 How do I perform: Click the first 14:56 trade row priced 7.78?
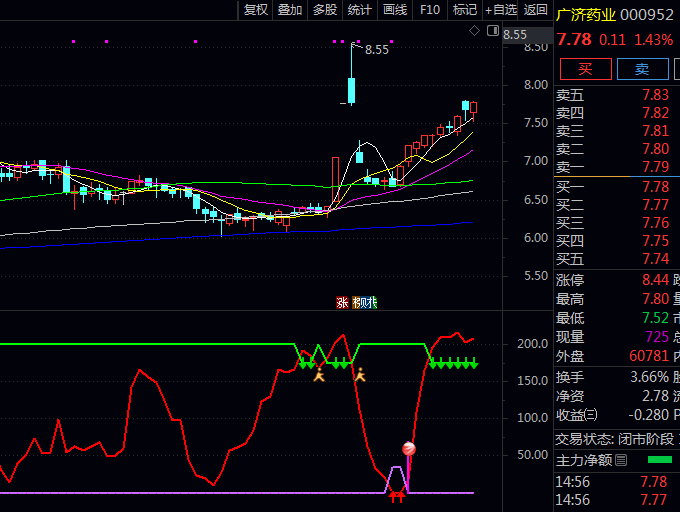(x=611, y=482)
